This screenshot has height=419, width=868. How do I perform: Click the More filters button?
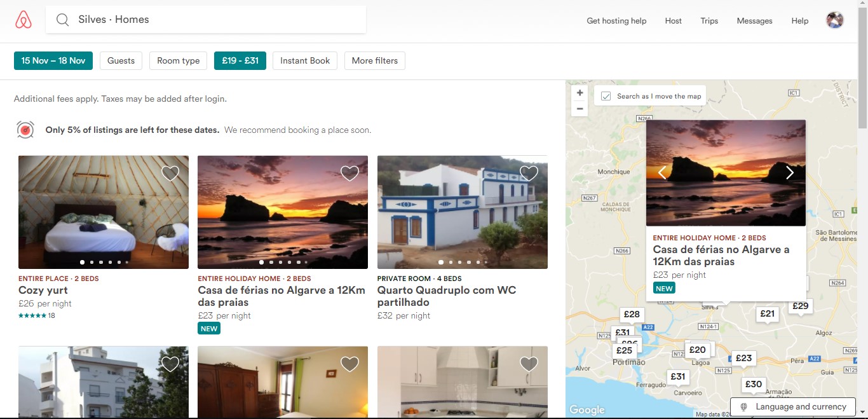[x=374, y=61]
